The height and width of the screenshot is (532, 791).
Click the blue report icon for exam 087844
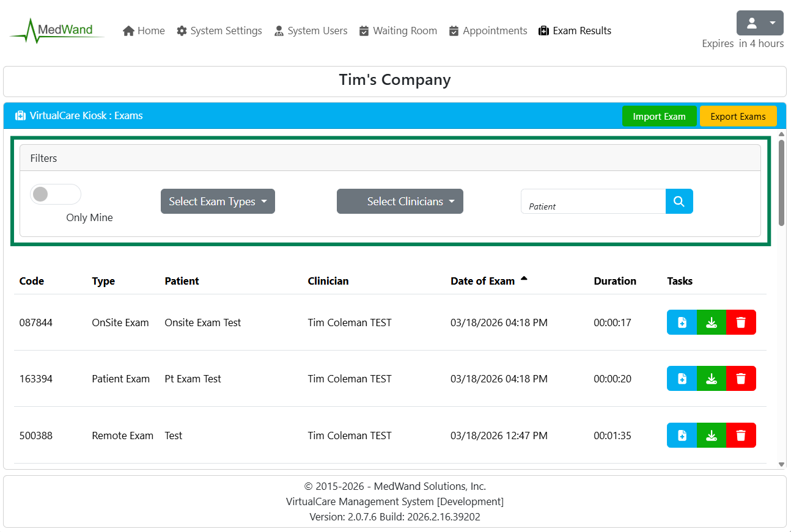(682, 322)
